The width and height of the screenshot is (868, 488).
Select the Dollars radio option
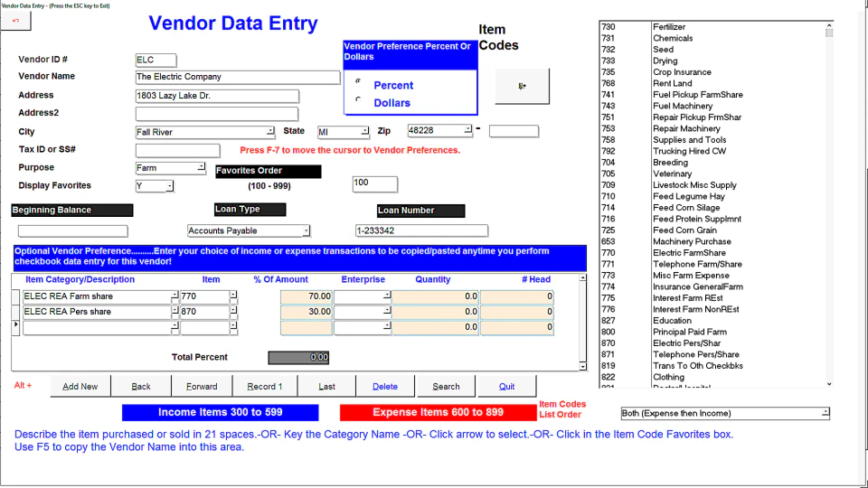coord(358,99)
